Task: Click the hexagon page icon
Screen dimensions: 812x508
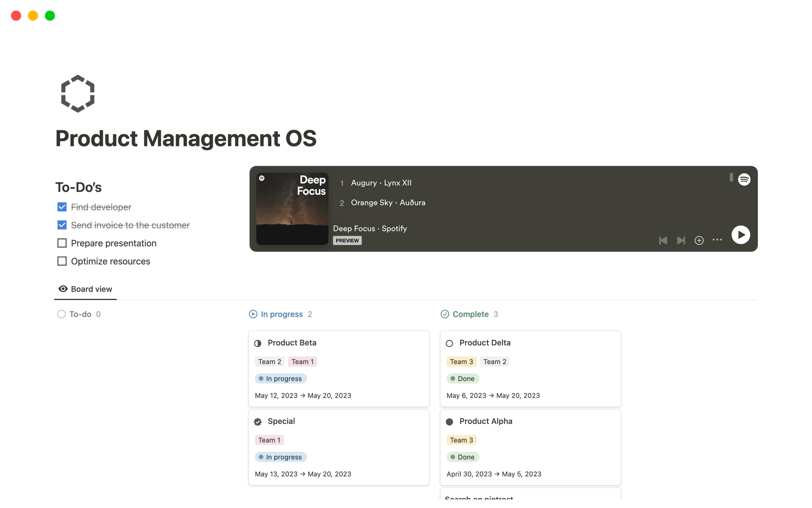Action: 77,94
